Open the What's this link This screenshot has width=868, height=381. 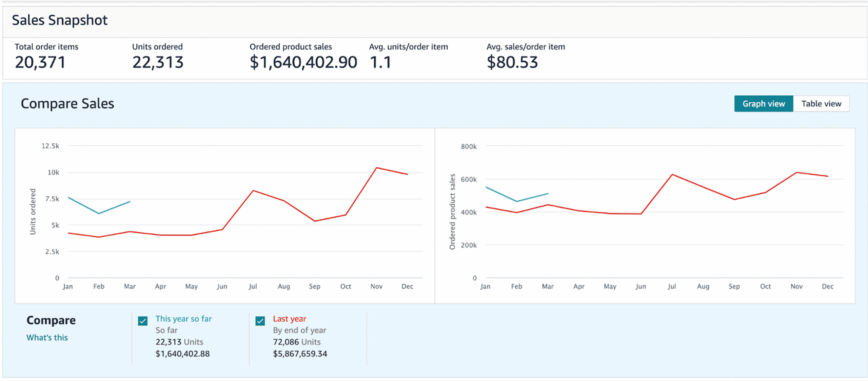pyautogui.click(x=47, y=338)
